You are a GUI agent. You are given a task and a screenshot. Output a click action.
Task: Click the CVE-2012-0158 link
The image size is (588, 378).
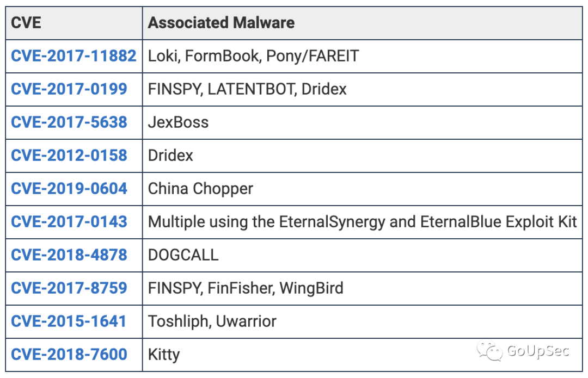[x=69, y=156]
